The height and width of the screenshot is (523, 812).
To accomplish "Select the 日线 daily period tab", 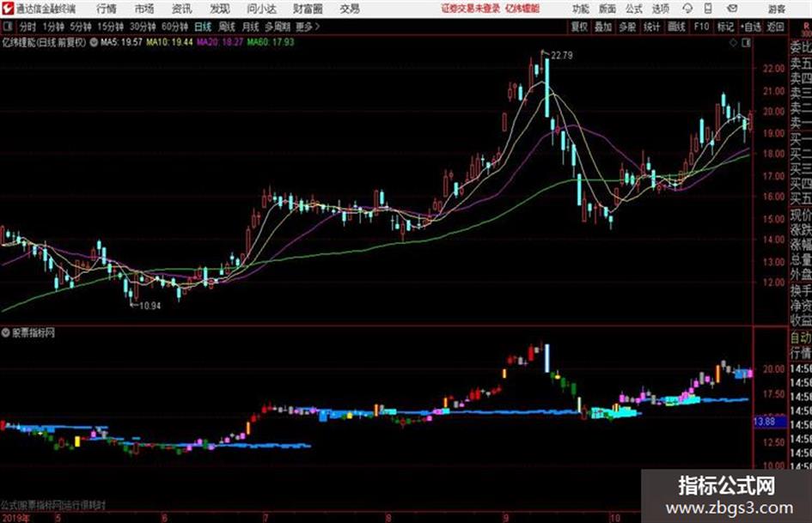I will (x=203, y=27).
